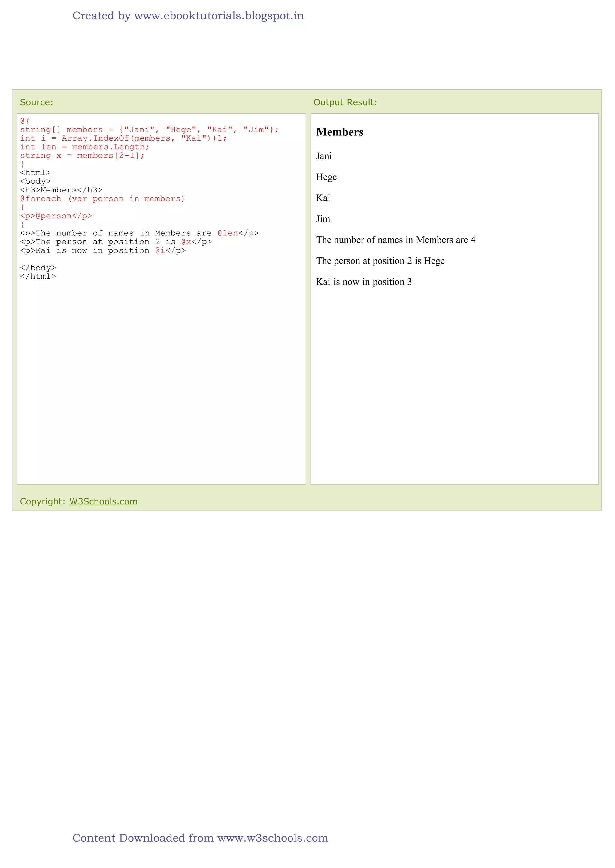Click the '<p>@person</p>' source line
Viewport: 615px width, 868px height.
(x=56, y=216)
